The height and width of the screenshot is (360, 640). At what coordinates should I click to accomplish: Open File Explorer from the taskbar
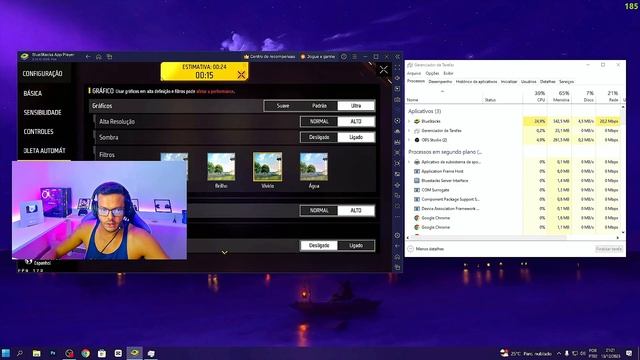(36, 353)
